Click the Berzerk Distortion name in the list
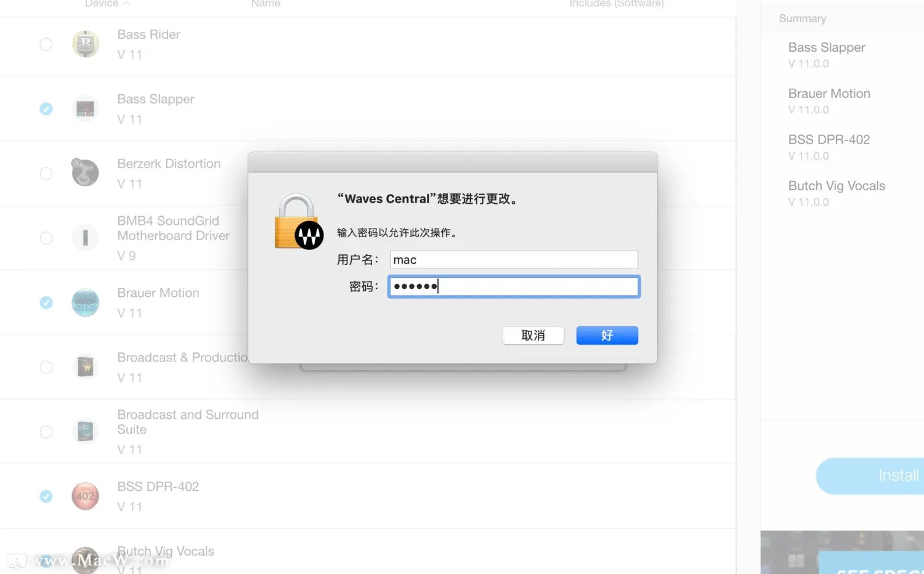 point(169,164)
